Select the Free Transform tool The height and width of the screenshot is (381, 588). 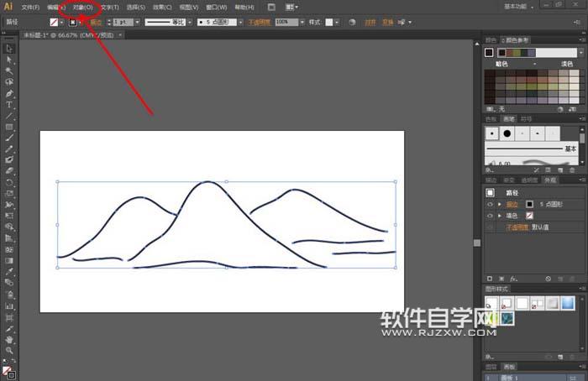[x=9, y=216]
